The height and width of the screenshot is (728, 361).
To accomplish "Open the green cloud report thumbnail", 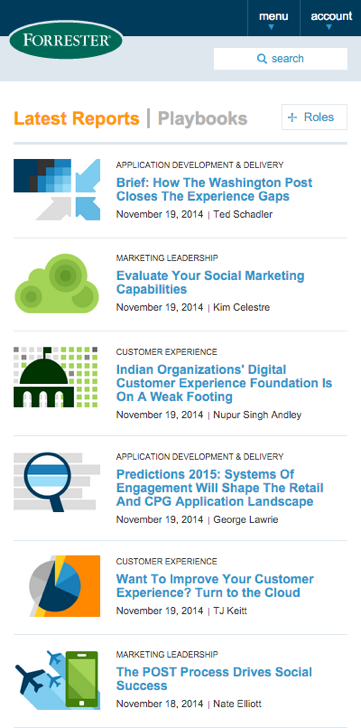I will (57, 283).
